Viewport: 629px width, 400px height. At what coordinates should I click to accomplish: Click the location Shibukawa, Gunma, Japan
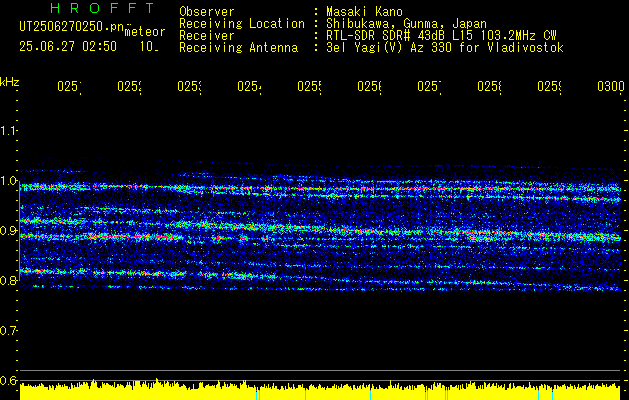tap(406, 24)
